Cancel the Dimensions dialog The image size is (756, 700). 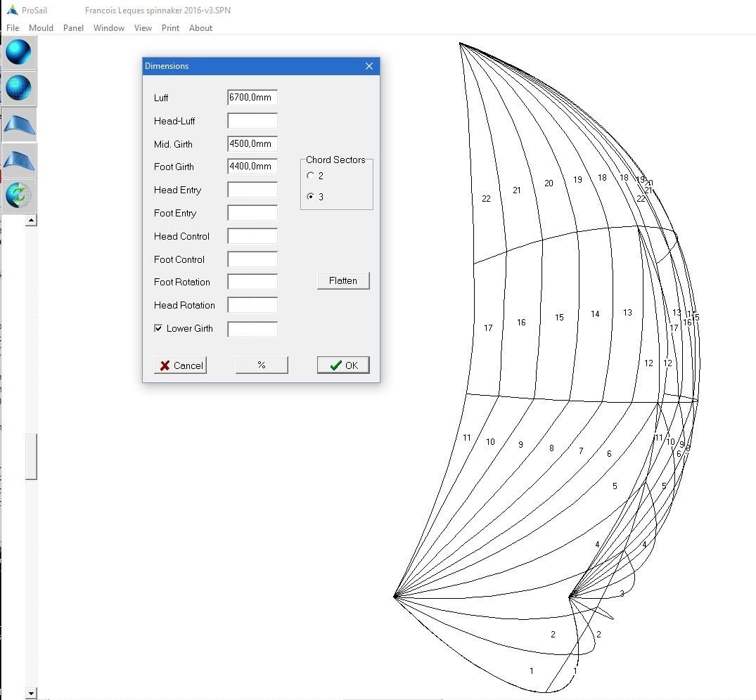[181, 365]
